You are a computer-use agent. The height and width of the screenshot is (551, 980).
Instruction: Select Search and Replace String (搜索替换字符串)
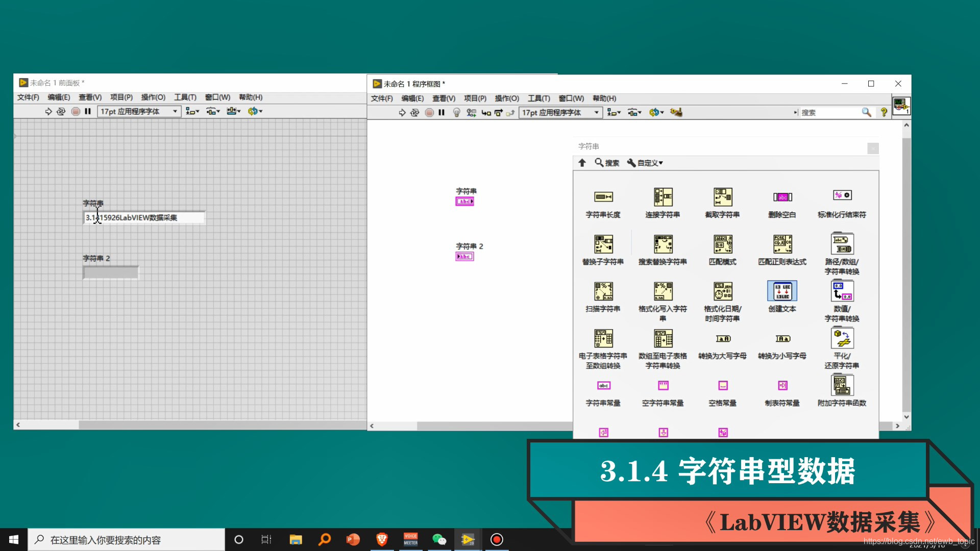tap(663, 244)
